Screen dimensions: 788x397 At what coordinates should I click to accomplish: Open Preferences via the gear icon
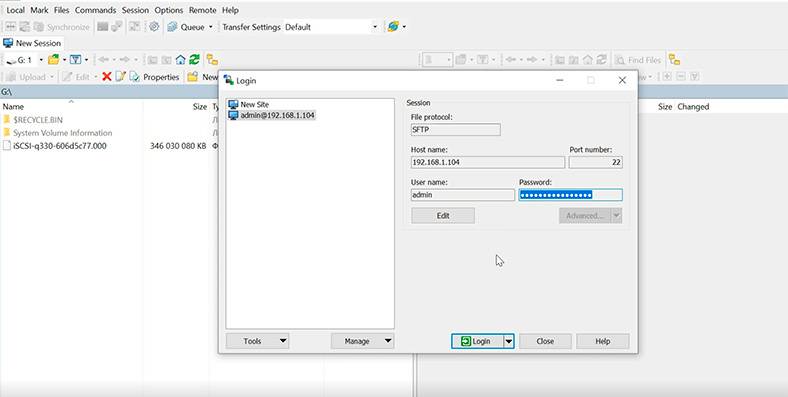coord(154,27)
